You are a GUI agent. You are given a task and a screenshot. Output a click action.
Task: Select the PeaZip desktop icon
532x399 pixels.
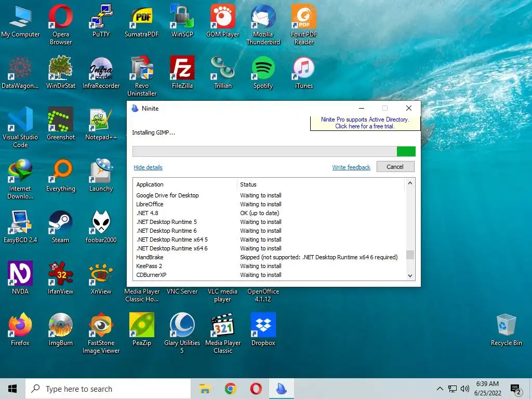coord(141,329)
